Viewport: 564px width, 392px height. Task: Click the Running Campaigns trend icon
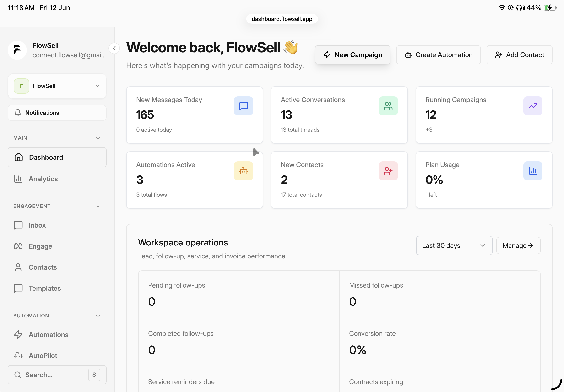[533, 106]
